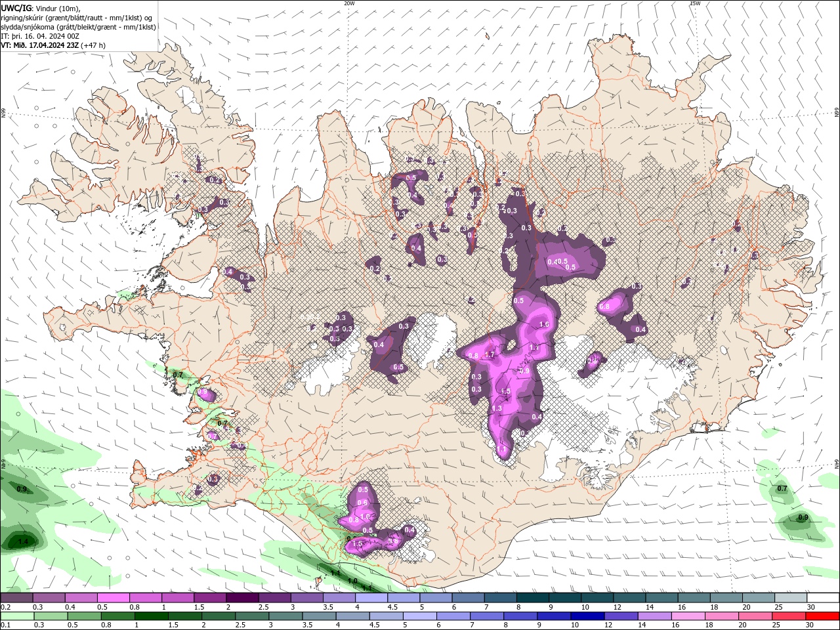Click the white final swatch after snow legend 30
The width and height of the screenshot is (840, 630).
click(x=824, y=598)
